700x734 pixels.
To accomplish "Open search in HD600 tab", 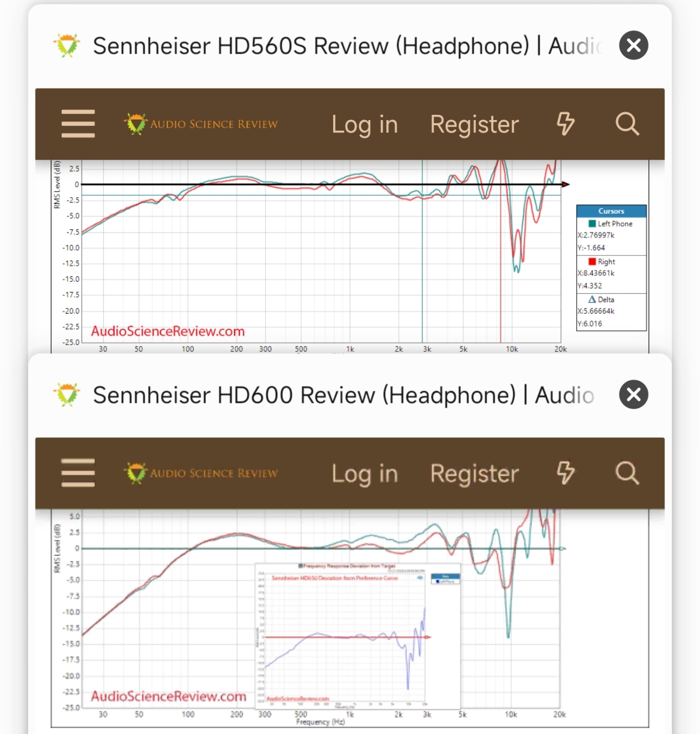I will tap(628, 473).
